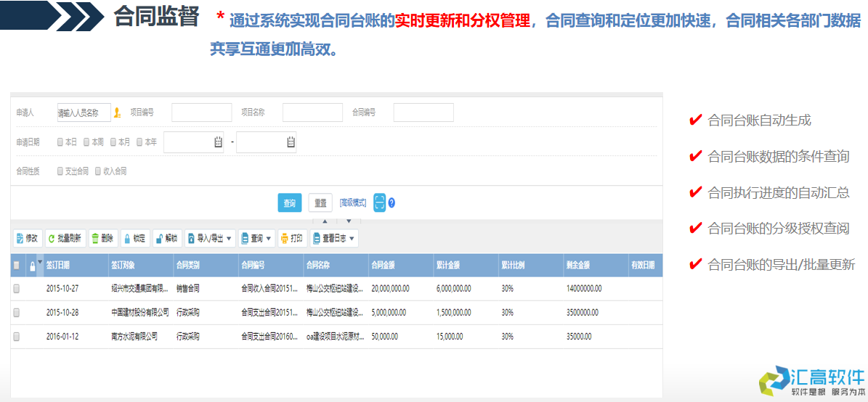Click the 项目名称 input field
Image resolution: width=868 pixels, height=402 pixels.
pos(312,112)
